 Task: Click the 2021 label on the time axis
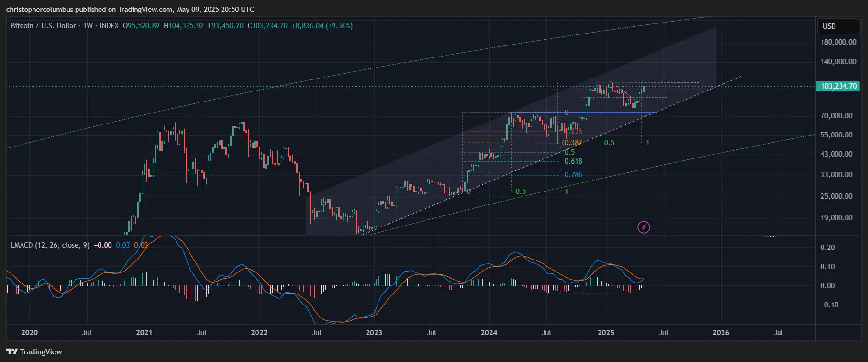tap(144, 332)
